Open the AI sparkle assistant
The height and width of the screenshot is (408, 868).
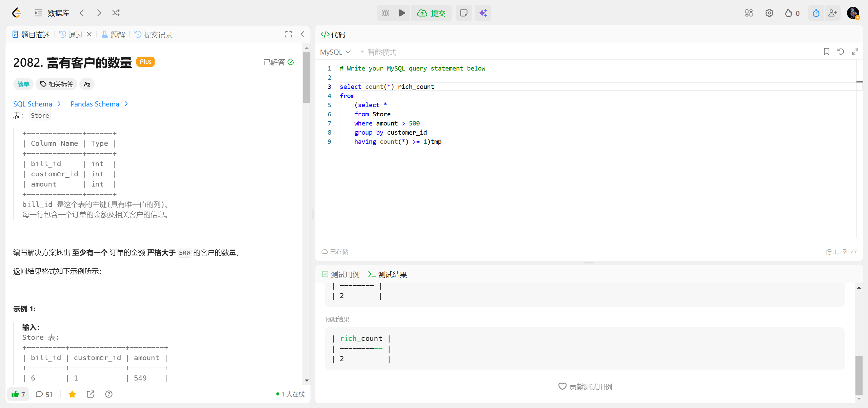click(x=483, y=13)
